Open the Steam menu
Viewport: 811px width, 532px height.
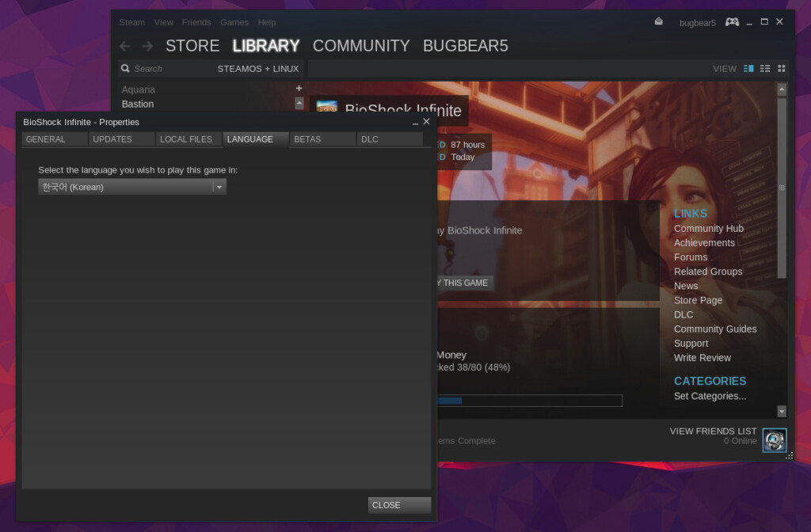pyautogui.click(x=132, y=22)
